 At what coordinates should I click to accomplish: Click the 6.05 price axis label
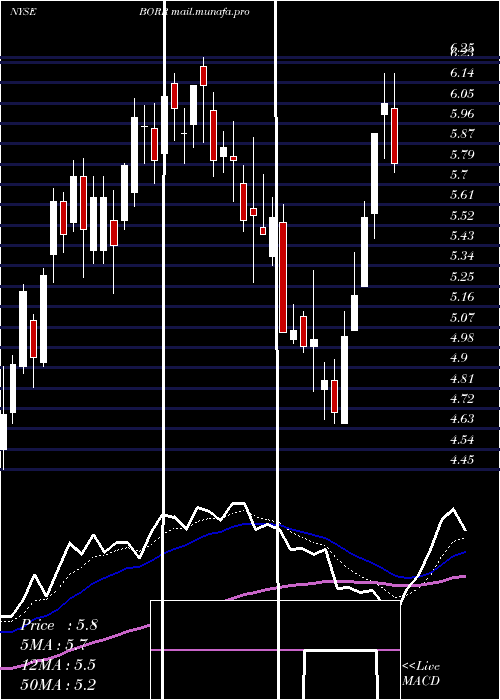pyautogui.click(x=462, y=93)
